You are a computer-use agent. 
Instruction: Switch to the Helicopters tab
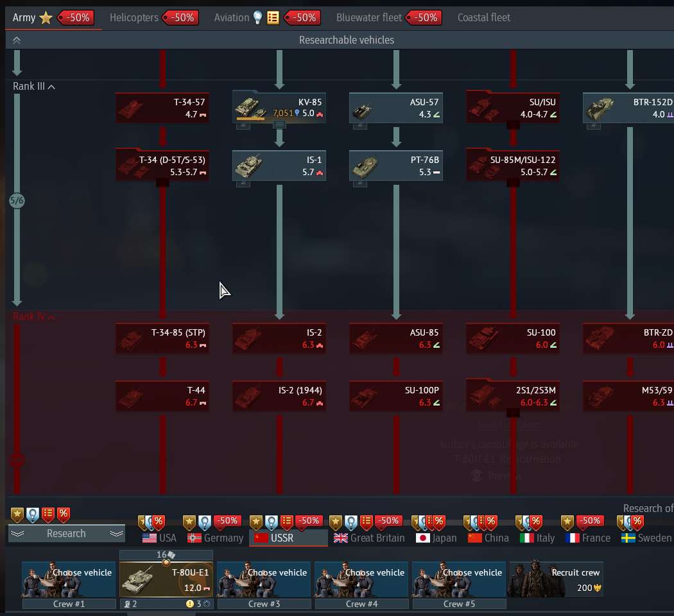pos(134,17)
